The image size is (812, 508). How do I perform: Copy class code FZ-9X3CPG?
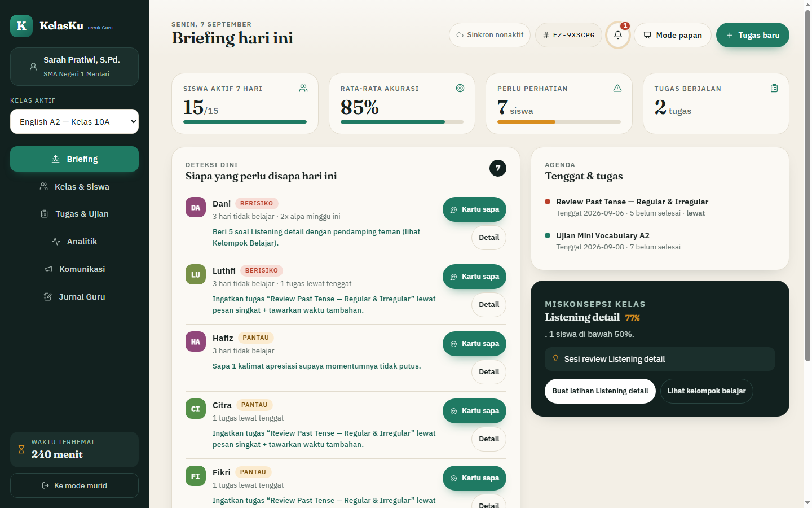pyautogui.click(x=568, y=35)
